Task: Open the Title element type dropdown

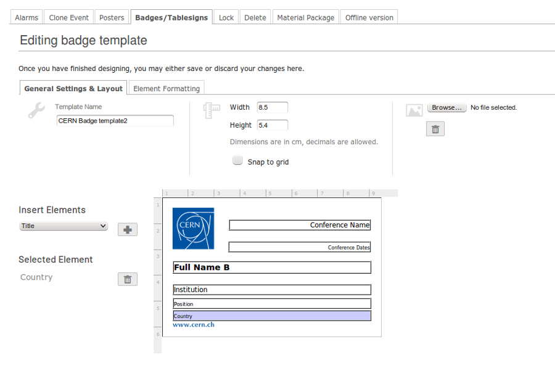Action: (x=64, y=226)
